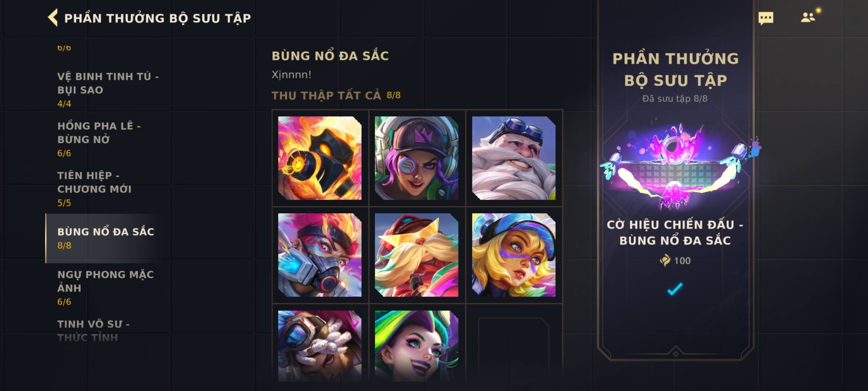Open Ngự Phong Mặc Ảnh collection

click(x=108, y=288)
